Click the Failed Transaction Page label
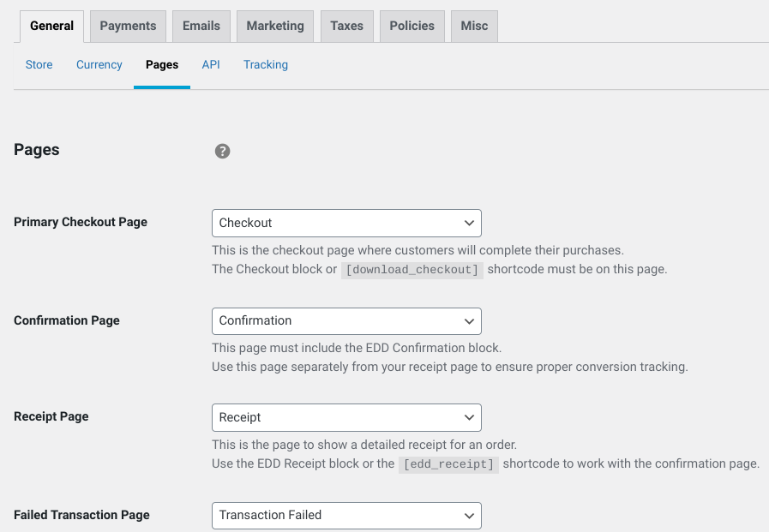 [x=81, y=515]
